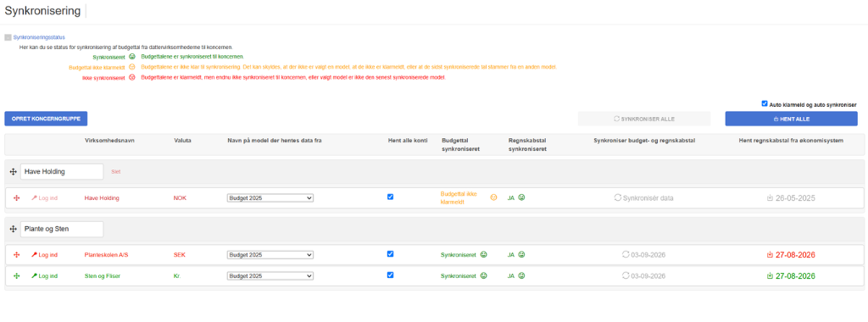Click Log ind for Sten og Fliser
Viewport: 868px width, 322px height.
point(45,276)
